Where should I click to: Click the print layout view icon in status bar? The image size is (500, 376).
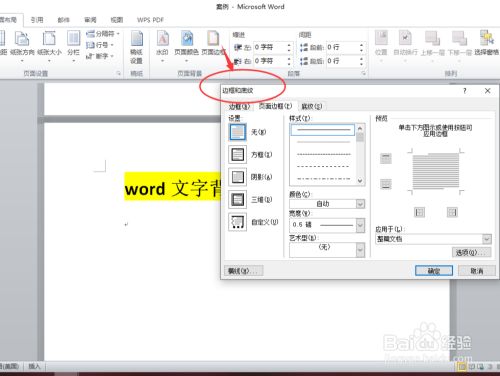pos(462,367)
